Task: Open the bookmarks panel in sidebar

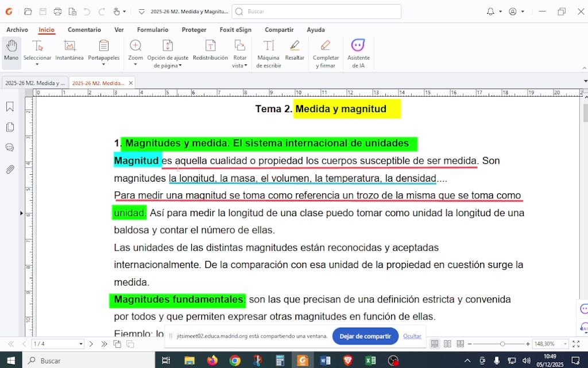Action: [10, 106]
